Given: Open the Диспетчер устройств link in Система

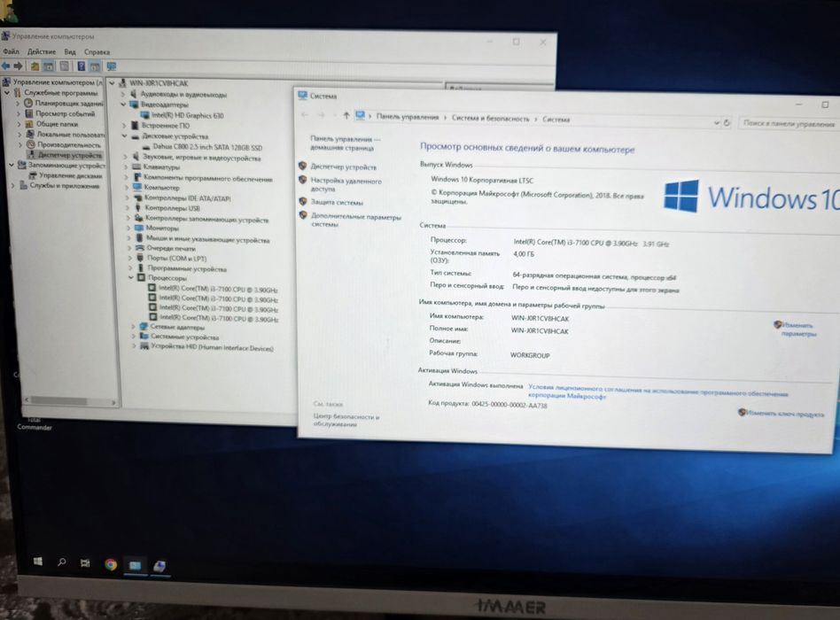Looking at the screenshot, I should click(x=344, y=167).
